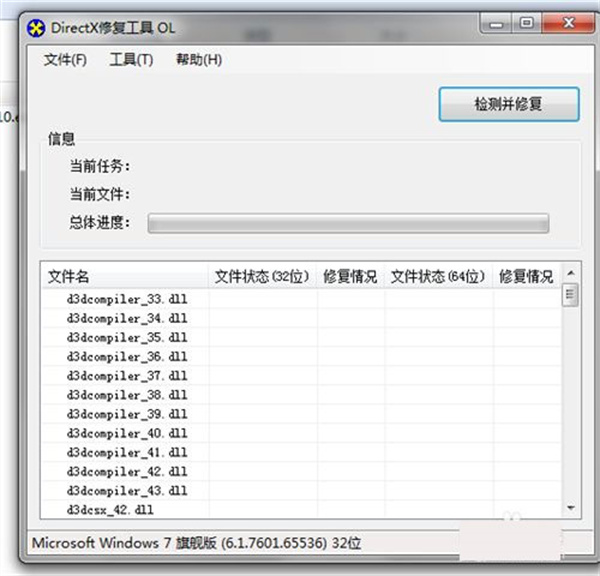Select row d3dcompiler_39.dll
Viewport: 600px width, 576px height.
pos(301,414)
